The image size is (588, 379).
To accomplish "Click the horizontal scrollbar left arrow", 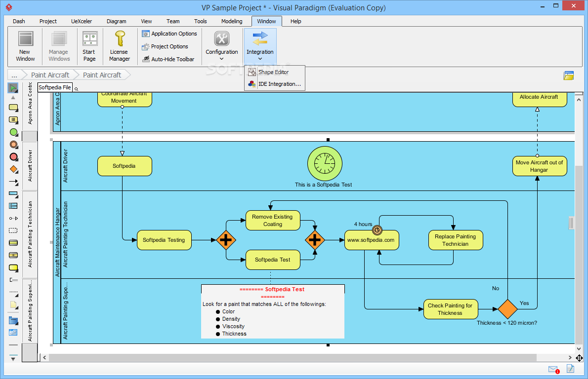I will coord(44,358).
